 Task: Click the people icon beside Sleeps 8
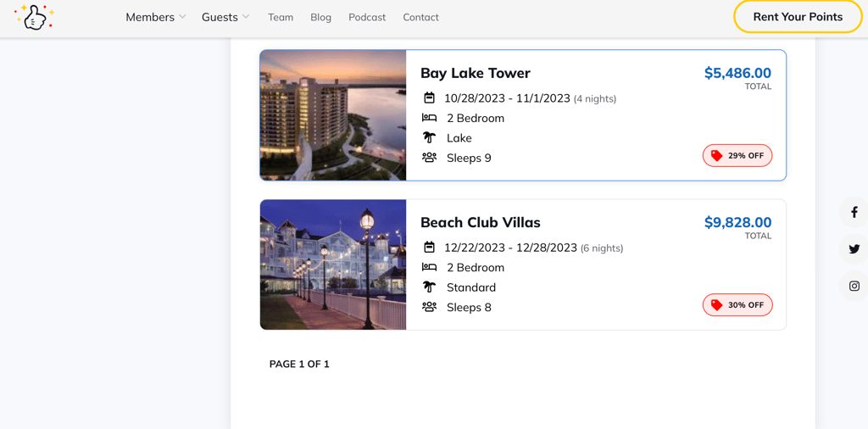tap(429, 307)
